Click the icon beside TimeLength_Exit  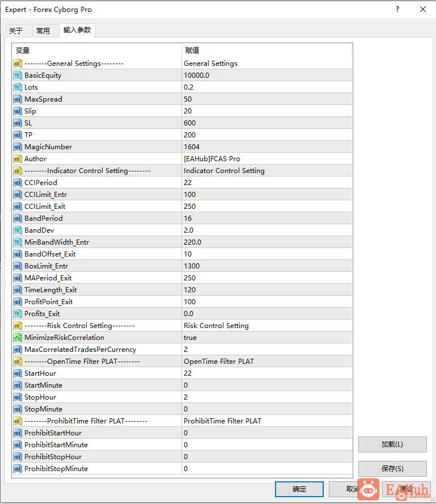[x=18, y=289]
